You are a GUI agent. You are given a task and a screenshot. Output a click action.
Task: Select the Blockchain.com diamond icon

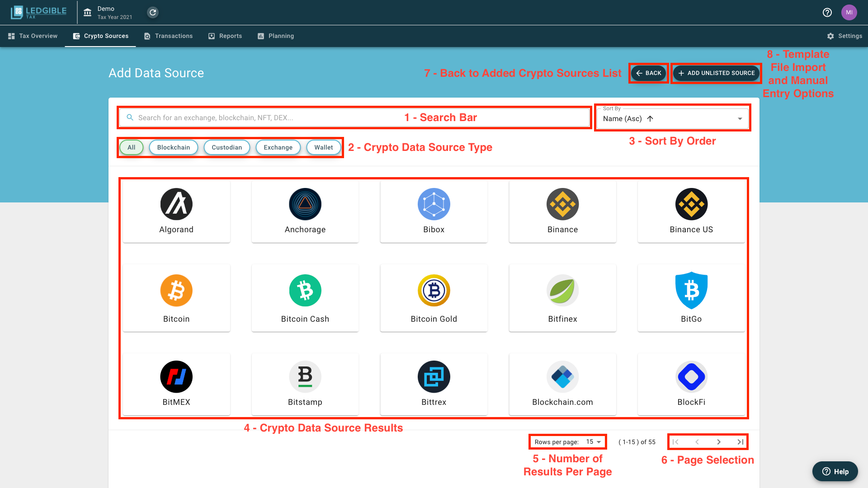[563, 377]
